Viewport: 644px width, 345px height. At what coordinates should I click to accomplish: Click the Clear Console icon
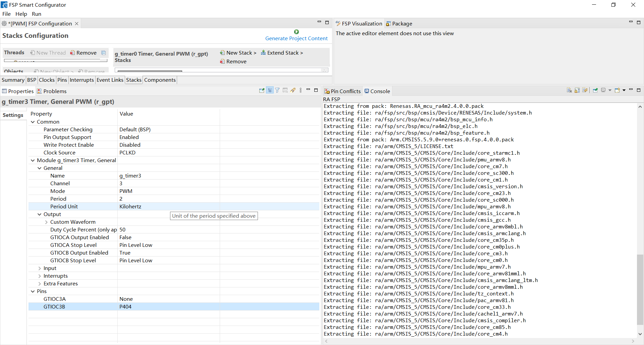coord(569,90)
